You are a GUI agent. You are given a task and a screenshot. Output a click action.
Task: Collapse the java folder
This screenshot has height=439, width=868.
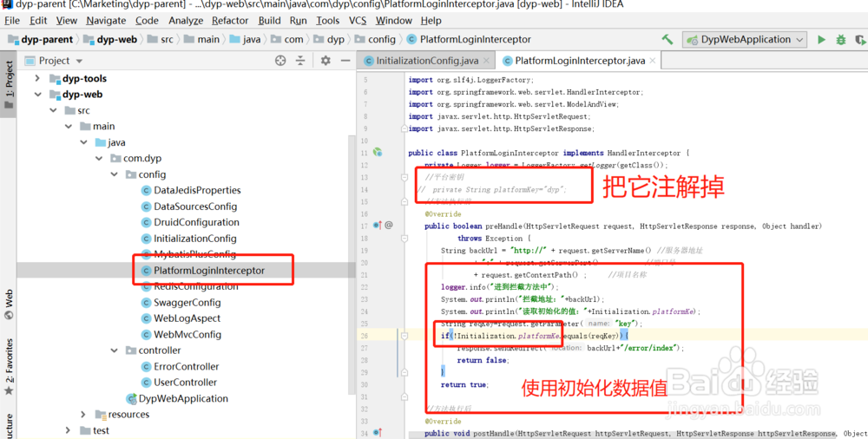point(83,142)
